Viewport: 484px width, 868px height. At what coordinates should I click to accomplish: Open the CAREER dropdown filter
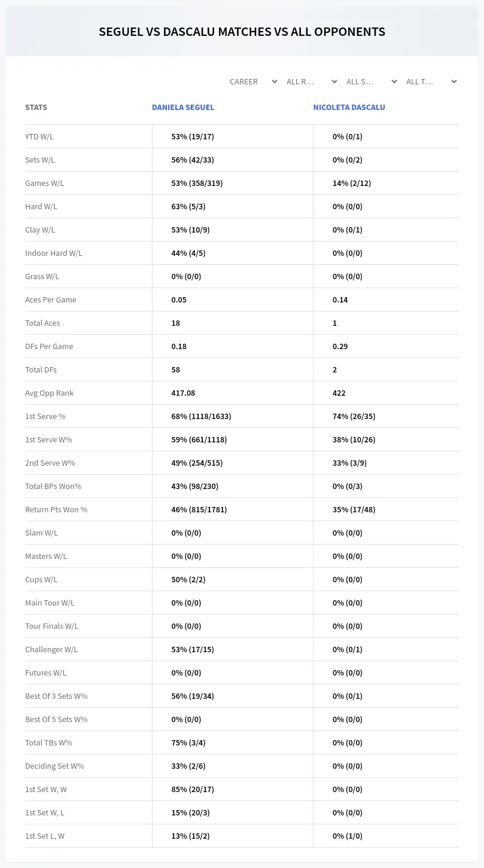click(x=253, y=81)
